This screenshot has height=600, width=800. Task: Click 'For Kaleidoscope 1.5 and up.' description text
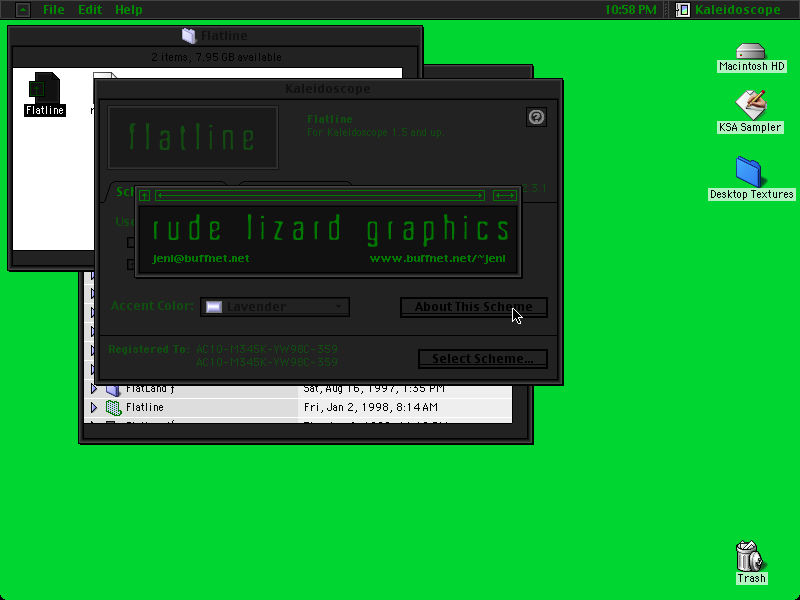[376, 133]
